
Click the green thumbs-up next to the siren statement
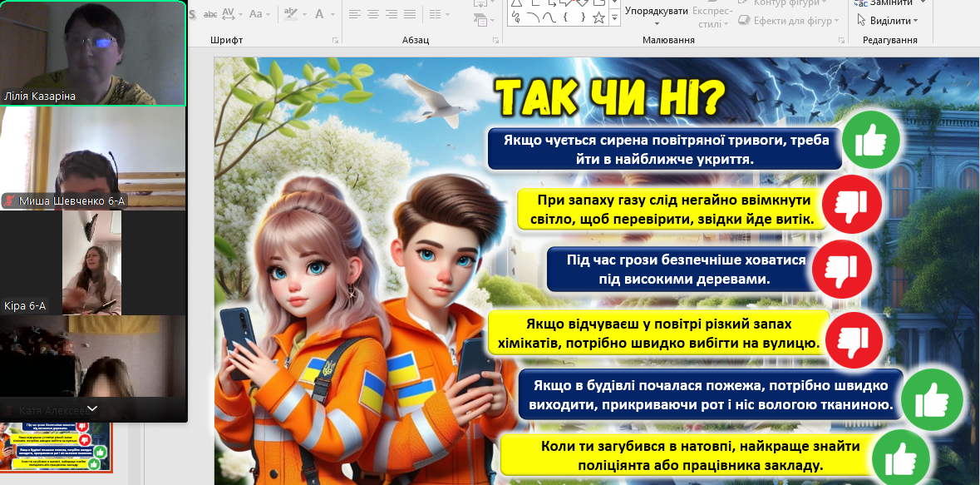(x=870, y=141)
